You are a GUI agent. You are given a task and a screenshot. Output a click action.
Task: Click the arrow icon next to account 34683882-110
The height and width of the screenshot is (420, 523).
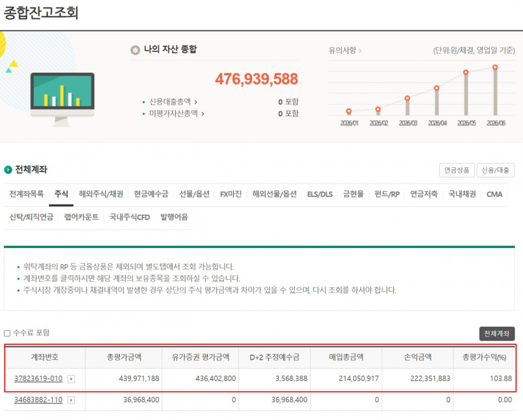coord(71,400)
